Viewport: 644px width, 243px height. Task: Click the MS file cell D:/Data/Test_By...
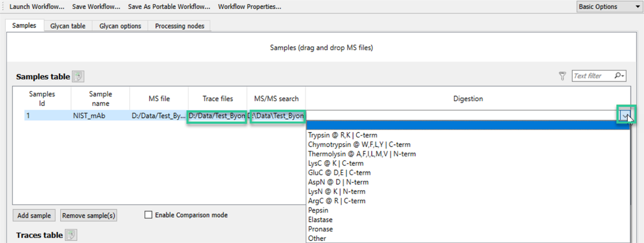159,116
